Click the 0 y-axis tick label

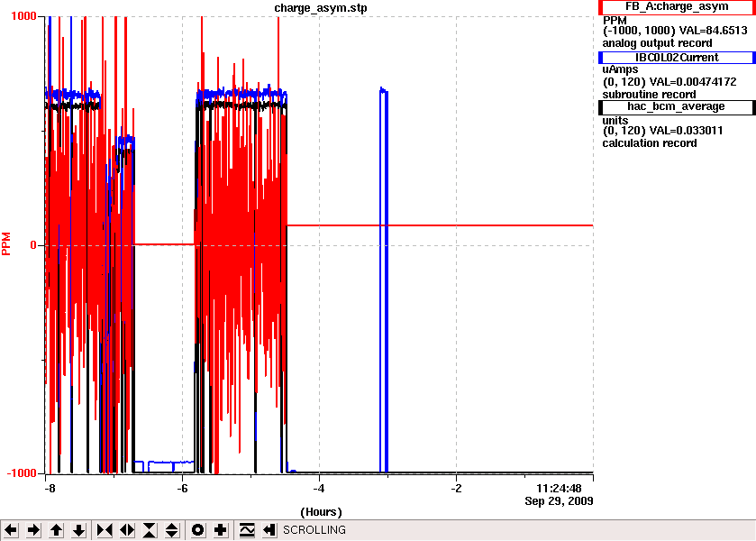pyautogui.click(x=33, y=245)
